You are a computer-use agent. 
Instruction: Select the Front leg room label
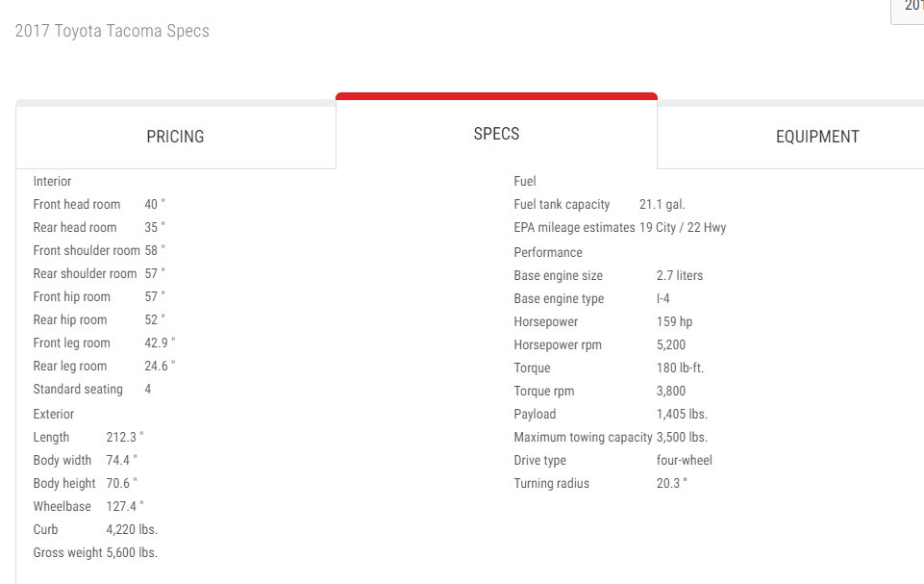(71, 343)
